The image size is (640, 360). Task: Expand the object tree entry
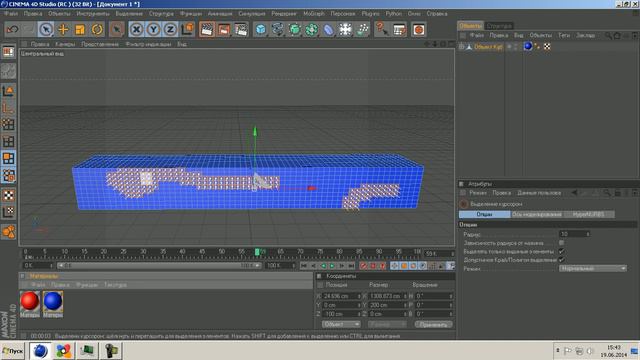coord(461,47)
